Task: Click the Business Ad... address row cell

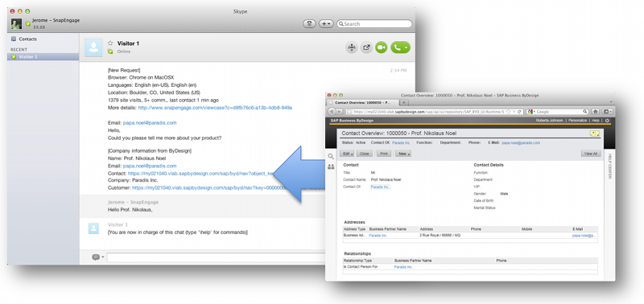Action: (354, 236)
